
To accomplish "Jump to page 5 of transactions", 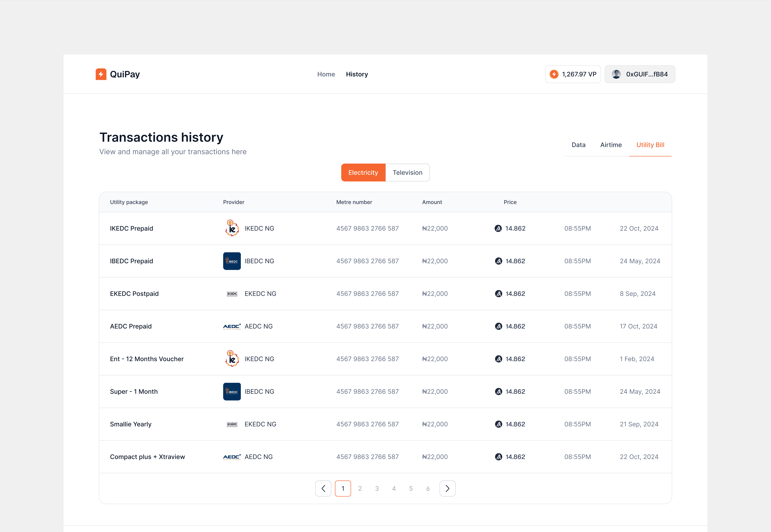I will (411, 488).
